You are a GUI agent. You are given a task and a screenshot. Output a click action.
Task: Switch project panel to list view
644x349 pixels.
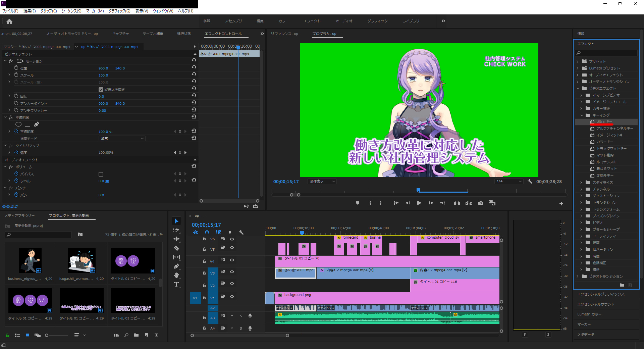pyautogui.click(x=17, y=335)
